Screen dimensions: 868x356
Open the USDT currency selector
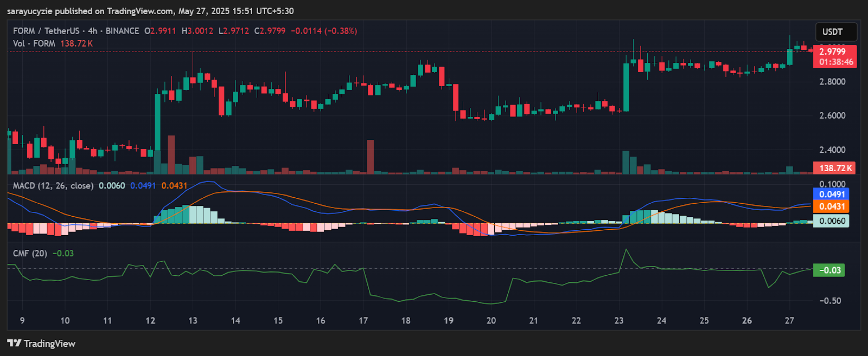pos(836,32)
